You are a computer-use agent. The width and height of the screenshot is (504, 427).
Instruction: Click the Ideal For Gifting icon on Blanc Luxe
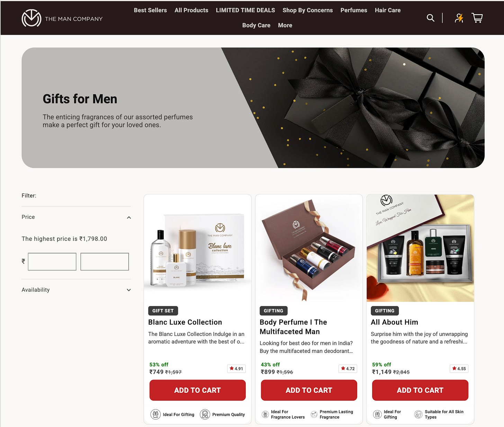pos(155,414)
